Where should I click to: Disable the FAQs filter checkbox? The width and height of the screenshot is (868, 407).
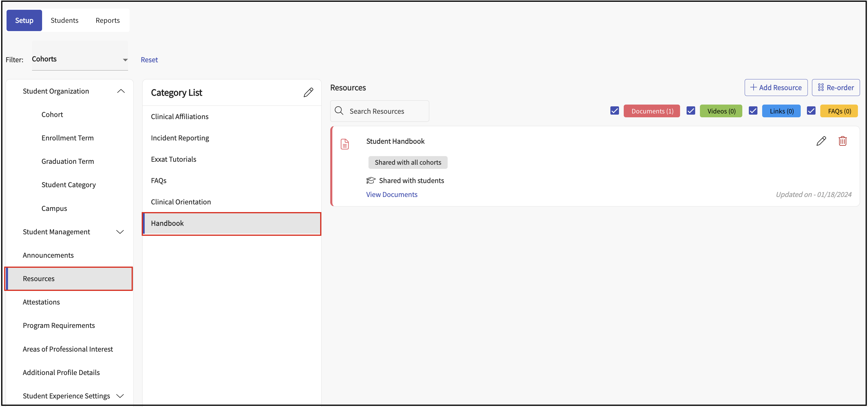pos(811,111)
